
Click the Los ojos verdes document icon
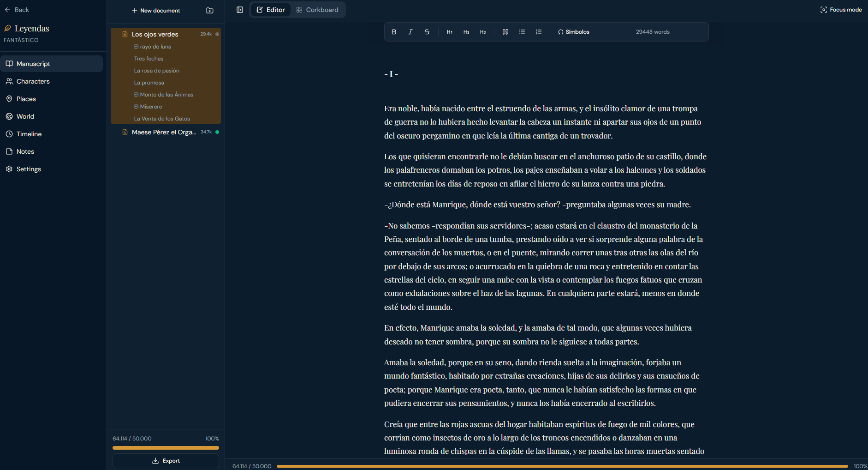[125, 34]
